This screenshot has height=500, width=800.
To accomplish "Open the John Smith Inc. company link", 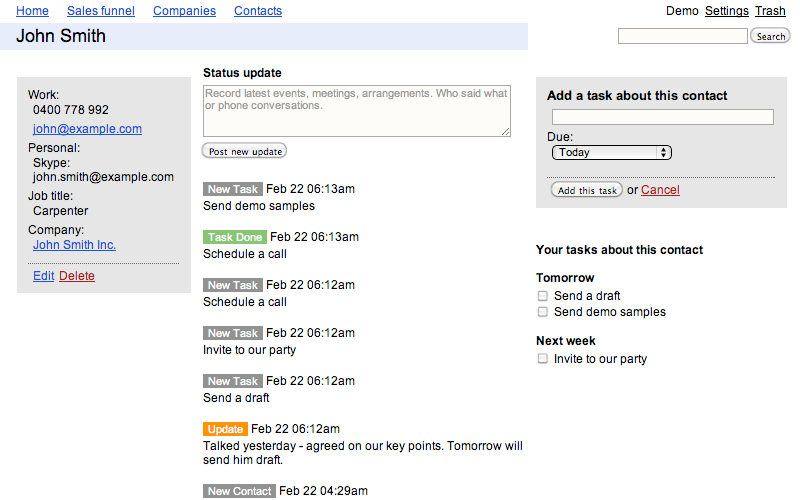I will coord(74,245).
